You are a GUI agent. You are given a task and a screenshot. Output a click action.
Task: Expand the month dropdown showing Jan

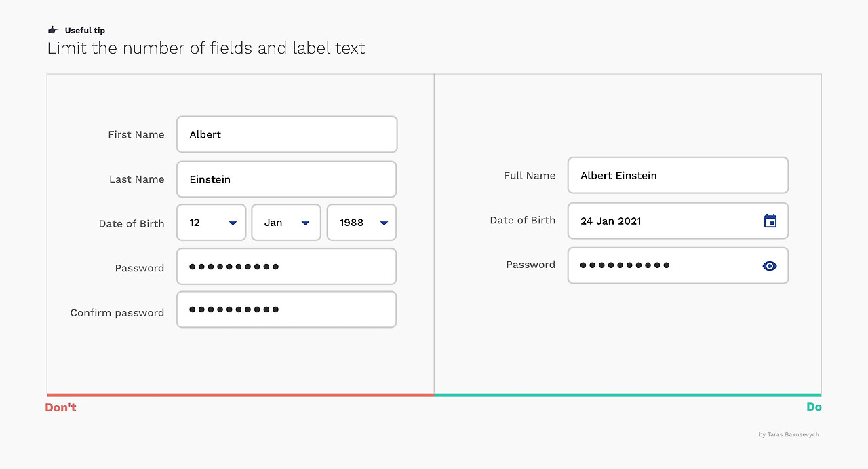pos(285,222)
